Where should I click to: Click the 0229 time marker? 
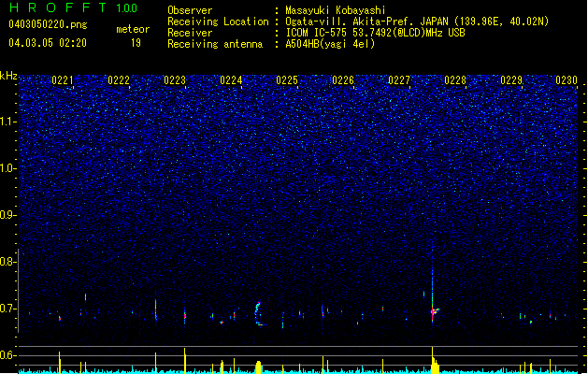[511, 80]
